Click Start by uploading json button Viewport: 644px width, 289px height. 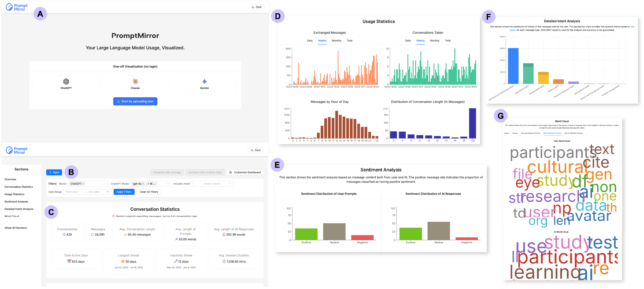point(135,101)
